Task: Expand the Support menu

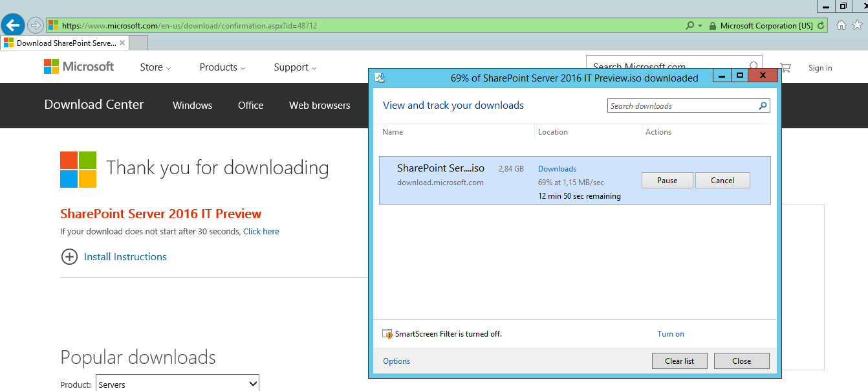Action: click(295, 67)
